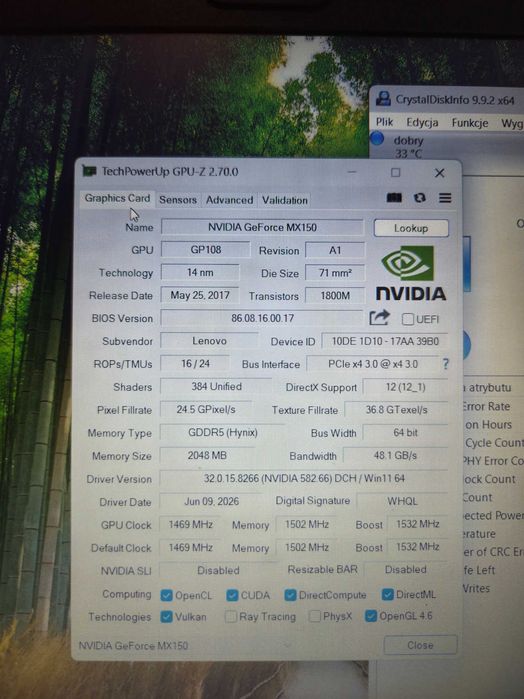Click the ROPs/TMUs value 16 / 24
Viewport: 524px width, 699px height.
pyautogui.click(x=195, y=363)
